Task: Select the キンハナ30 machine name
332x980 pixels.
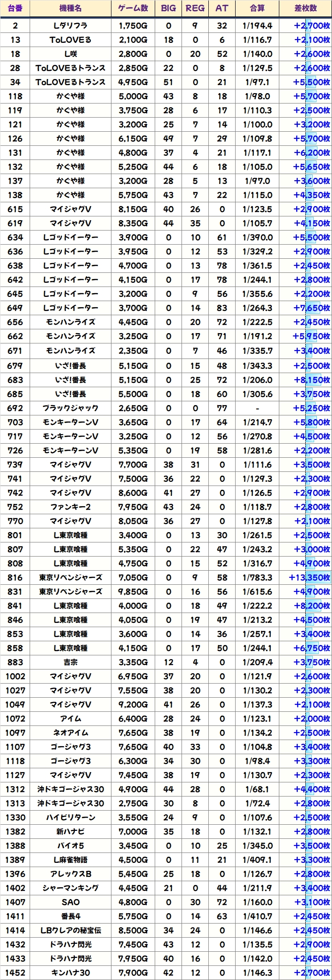Action: tap(71, 972)
